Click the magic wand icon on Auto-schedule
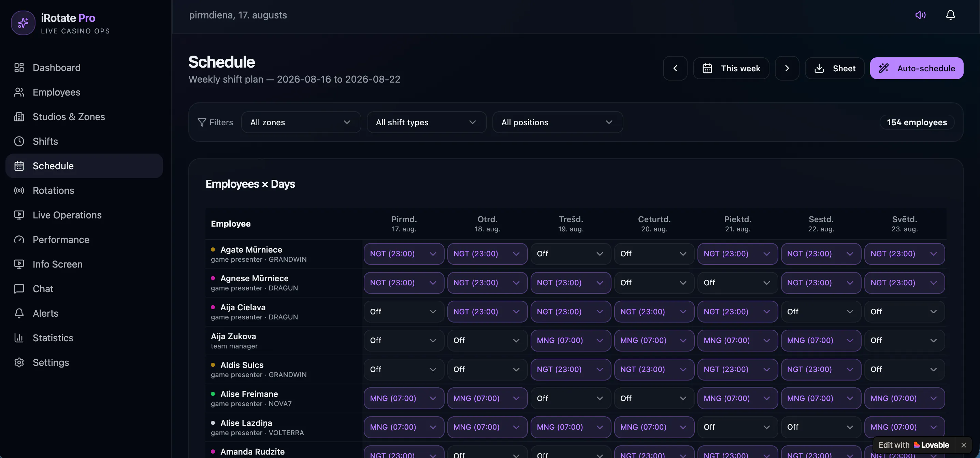This screenshot has height=458, width=980. coord(884,69)
